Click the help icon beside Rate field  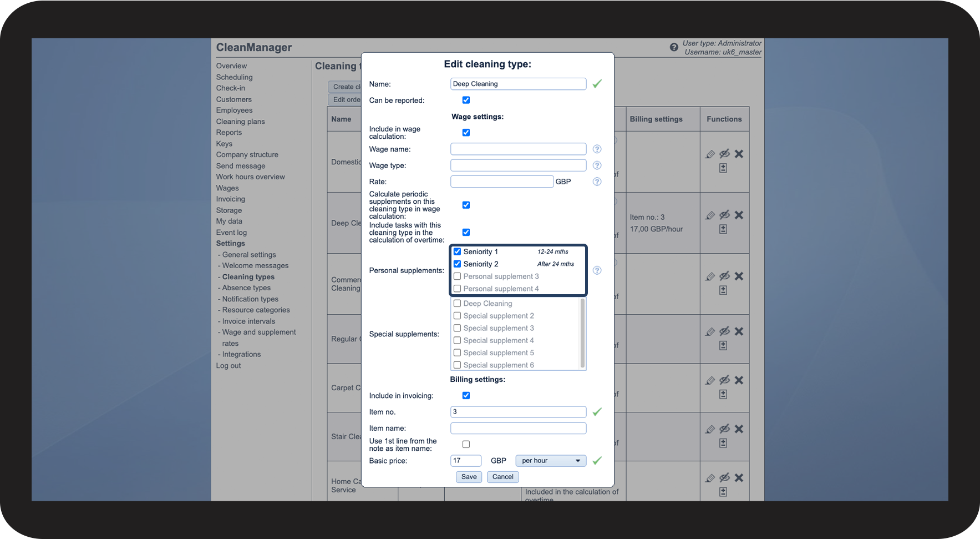tap(597, 182)
